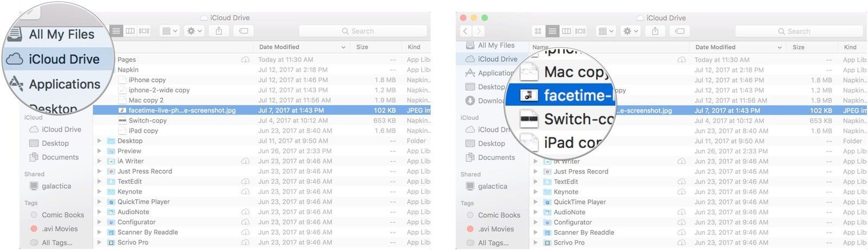Switch right window to list view
Viewport: 868px width, 250px height.
point(552,31)
